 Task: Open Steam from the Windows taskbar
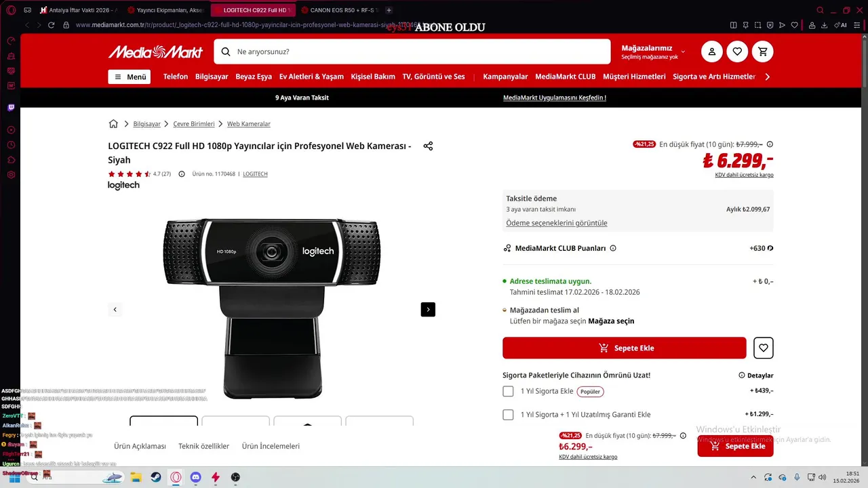coord(156,477)
